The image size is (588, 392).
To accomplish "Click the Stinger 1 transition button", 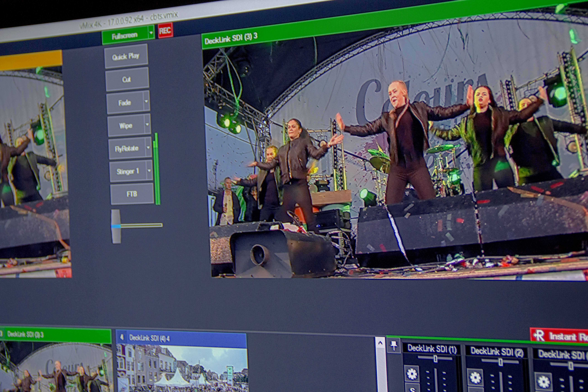I will [x=128, y=171].
